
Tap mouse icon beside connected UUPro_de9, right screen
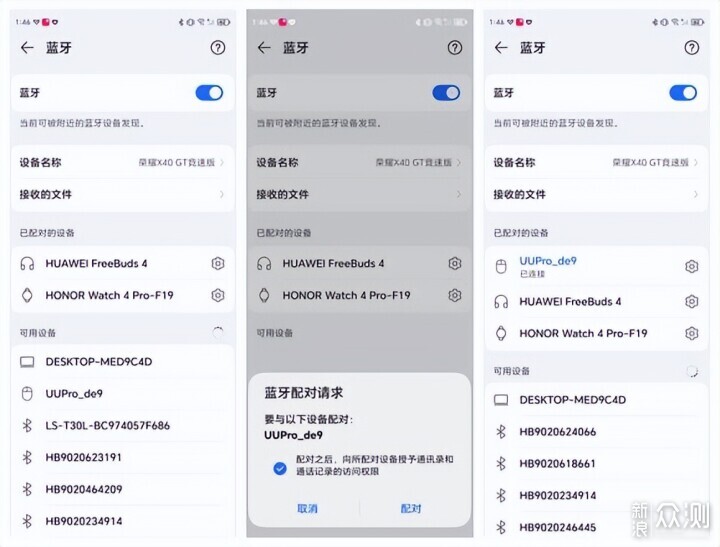point(501,266)
